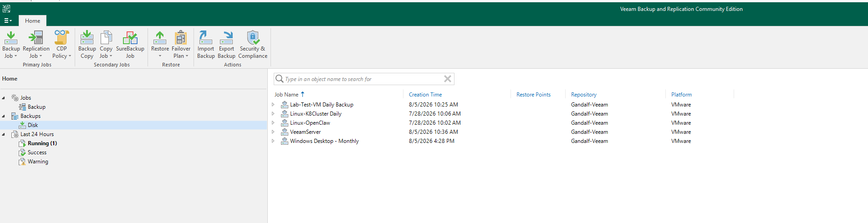868x223 pixels.
Task: Click creation time 7/28/2026 10:06 AM
Action: 435,114
